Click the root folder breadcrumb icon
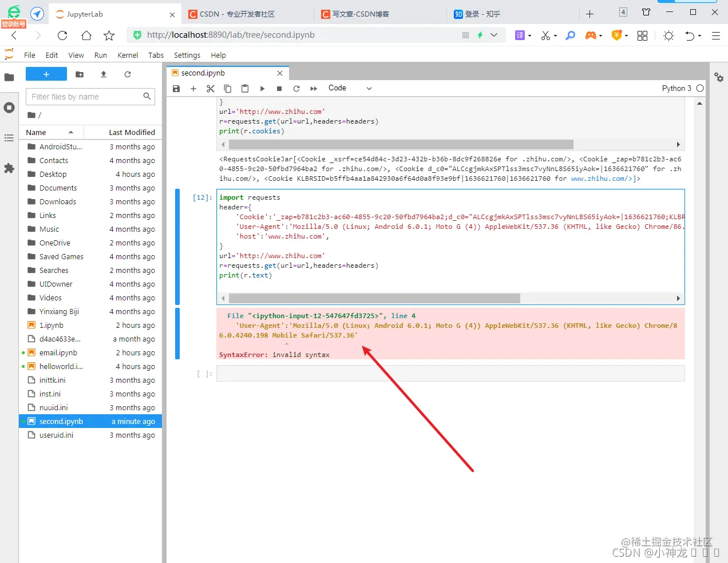728x563 pixels. point(31,115)
